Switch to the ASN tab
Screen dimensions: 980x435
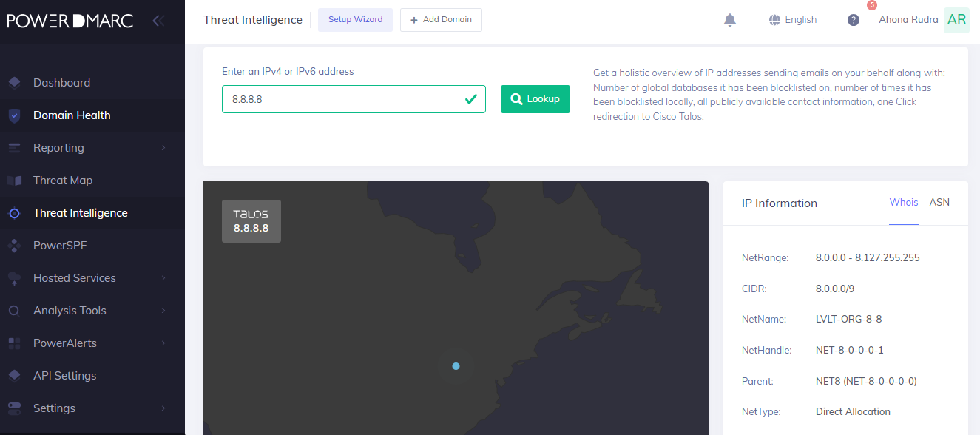pyautogui.click(x=939, y=203)
